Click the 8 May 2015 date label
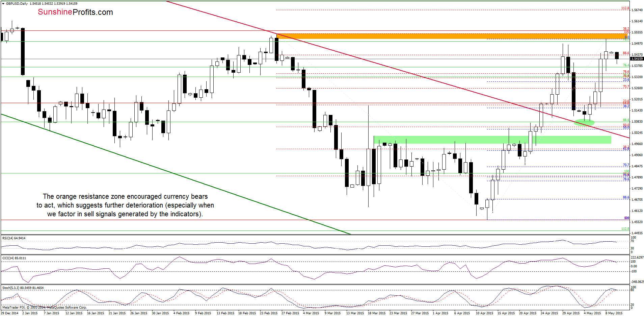This screenshot has width=644, height=316. [x=614, y=313]
